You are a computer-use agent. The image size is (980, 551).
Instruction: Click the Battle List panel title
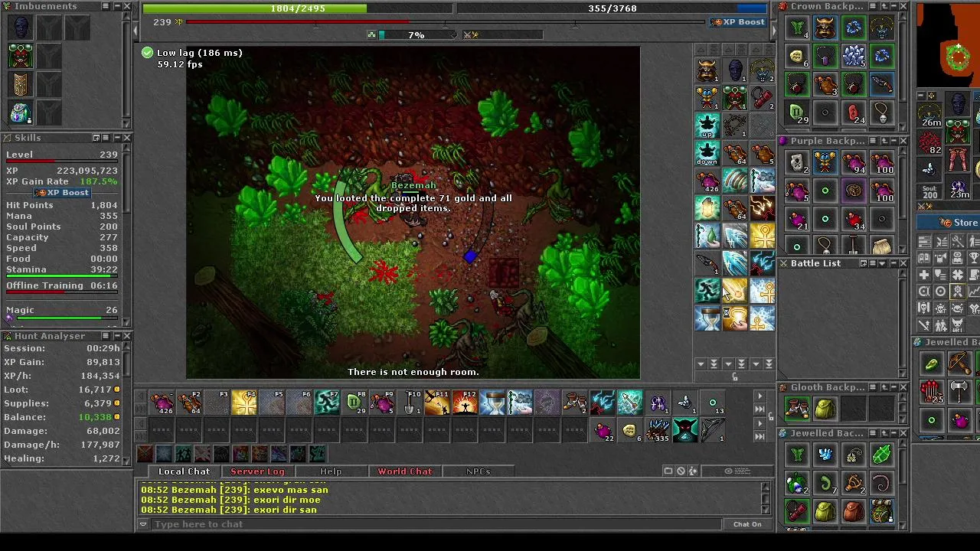click(815, 263)
